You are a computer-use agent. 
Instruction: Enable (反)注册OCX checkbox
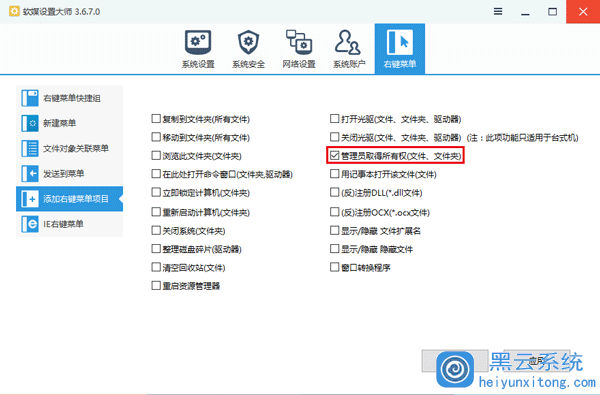(334, 212)
